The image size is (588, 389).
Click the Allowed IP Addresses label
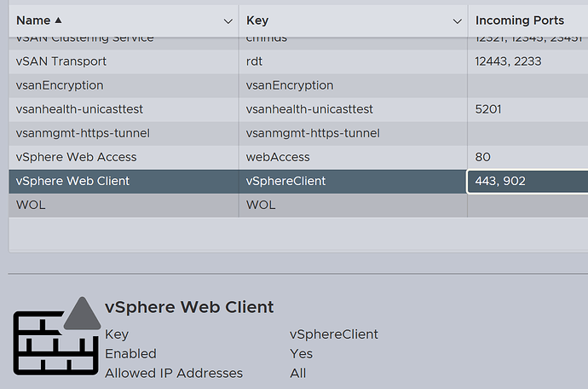point(174,374)
